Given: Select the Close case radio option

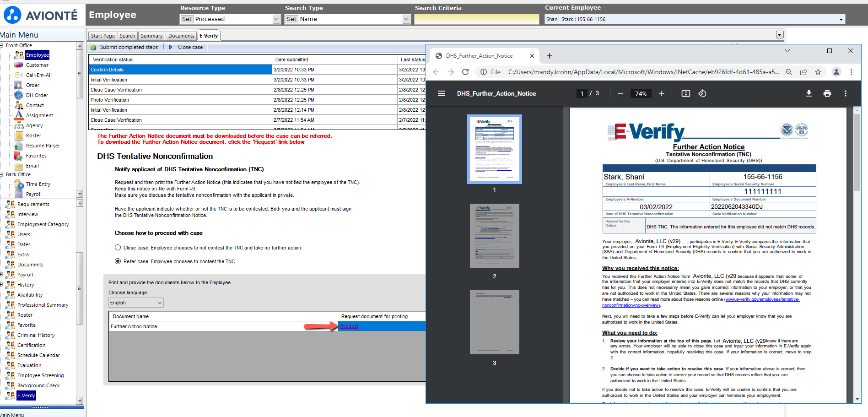Looking at the screenshot, I should (118, 248).
